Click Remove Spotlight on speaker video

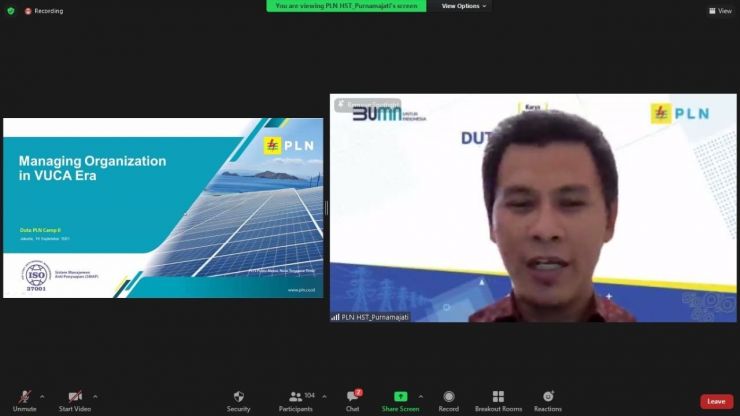point(368,105)
